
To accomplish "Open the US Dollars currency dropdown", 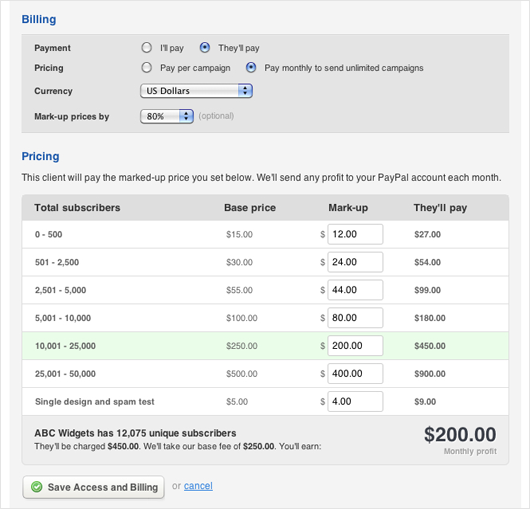I will pos(196,91).
